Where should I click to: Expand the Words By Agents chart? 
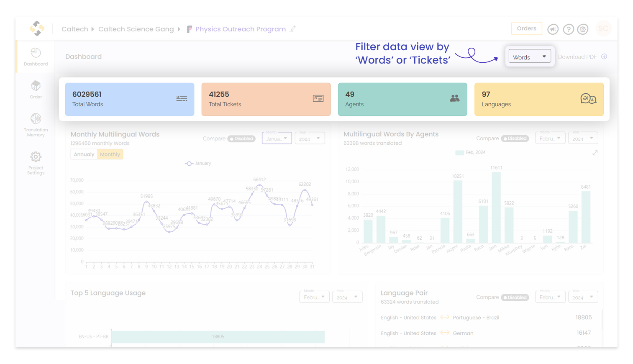point(595,153)
